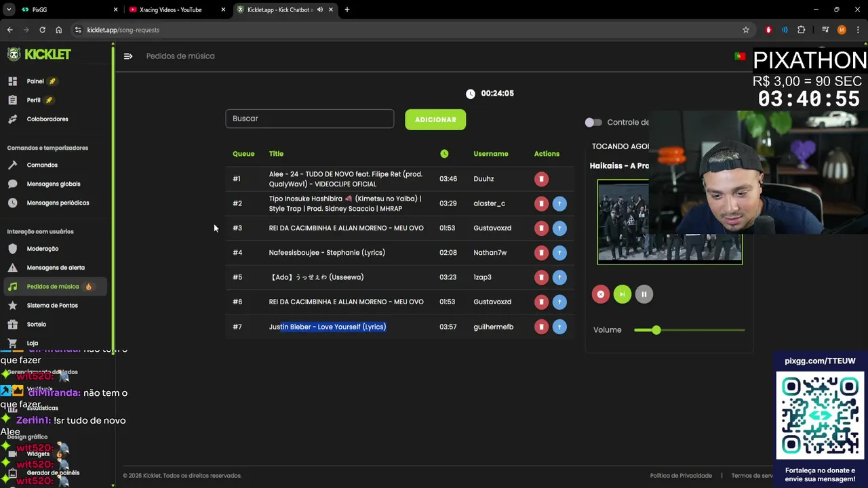Open Painel in the sidebar
The width and height of the screenshot is (868, 488).
(x=35, y=81)
